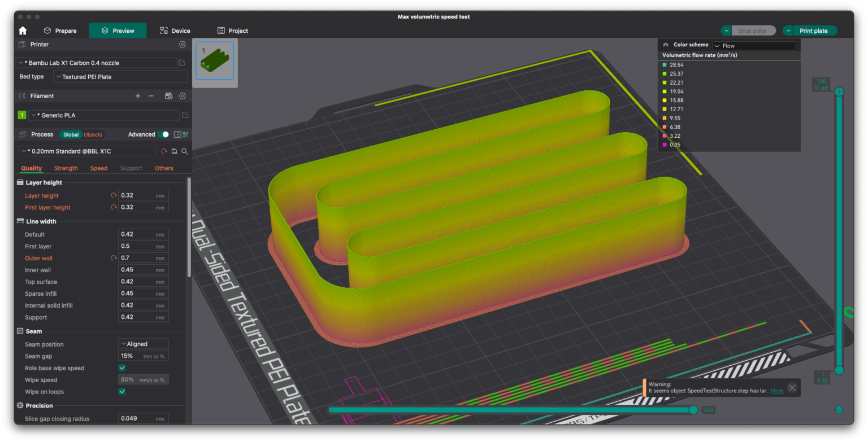Open the Device tab
The height and width of the screenshot is (442, 868).
pyautogui.click(x=175, y=30)
